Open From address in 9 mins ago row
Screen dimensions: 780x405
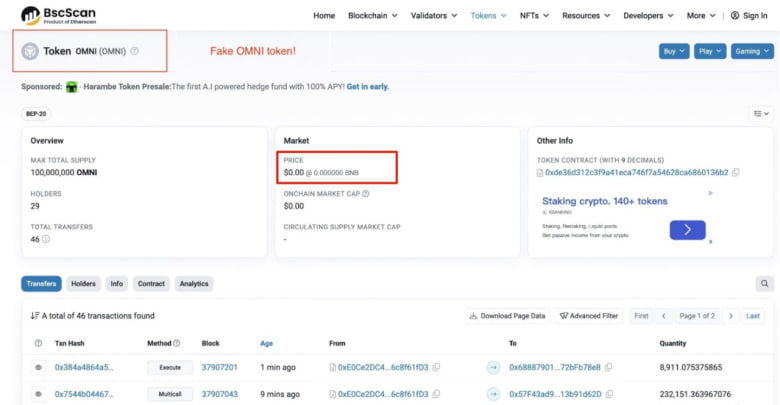[383, 394]
